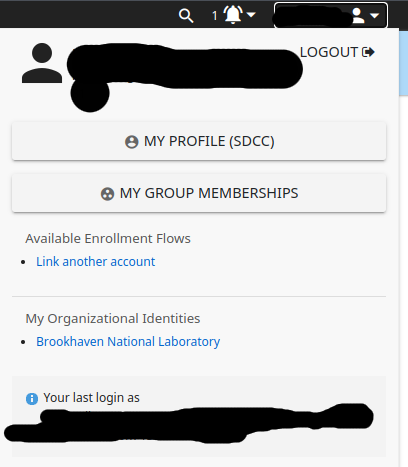Click the Your last login as message
This screenshot has height=467, width=408.
91,398
